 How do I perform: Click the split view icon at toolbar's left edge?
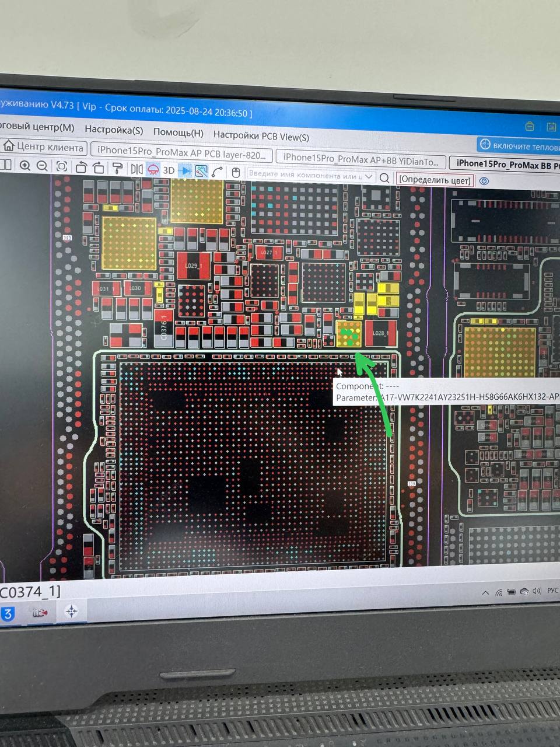6,165
